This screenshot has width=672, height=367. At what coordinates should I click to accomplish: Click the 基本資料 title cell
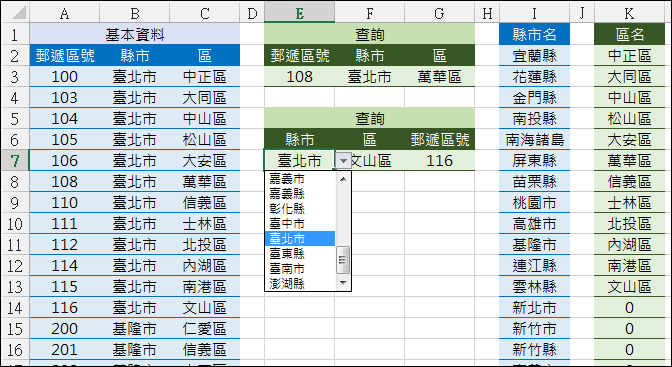coord(135,34)
